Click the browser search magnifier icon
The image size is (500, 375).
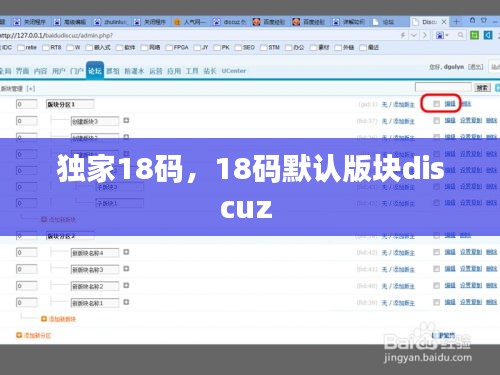(x=461, y=35)
